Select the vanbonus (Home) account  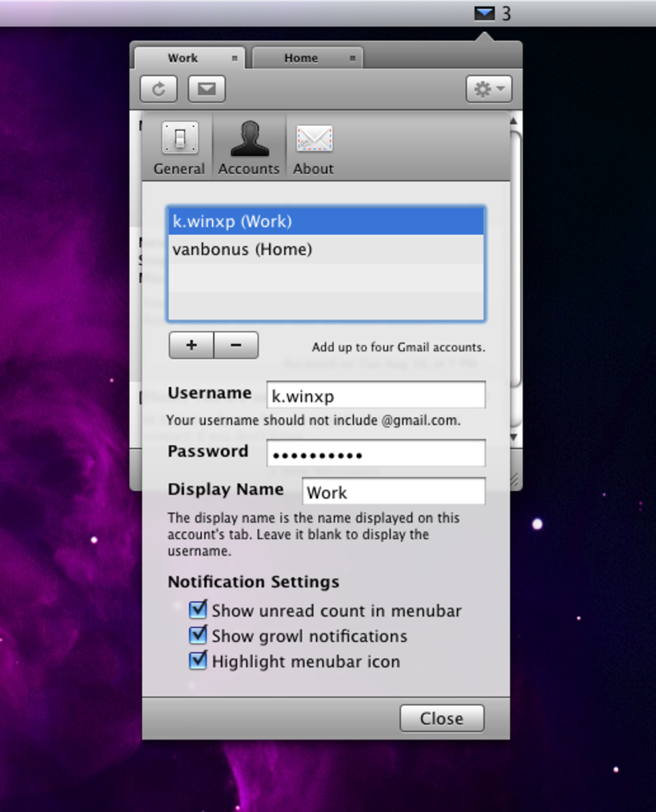(325, 250)
